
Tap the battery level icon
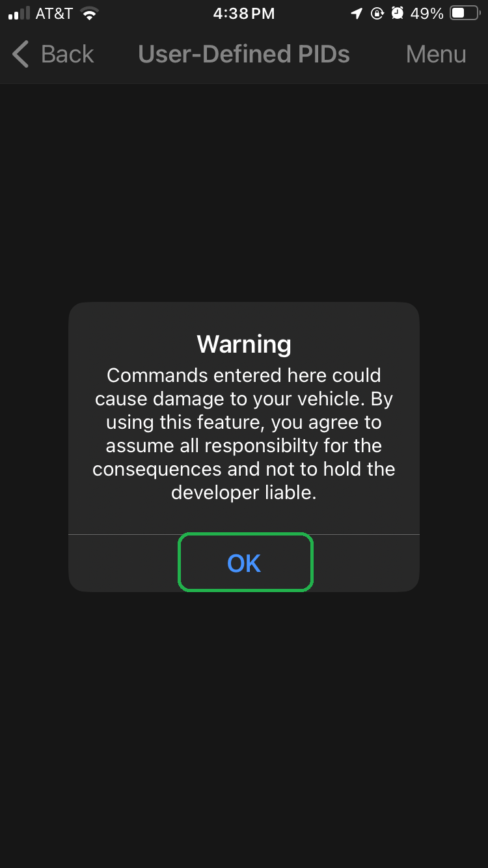click(x=465, y=14)
